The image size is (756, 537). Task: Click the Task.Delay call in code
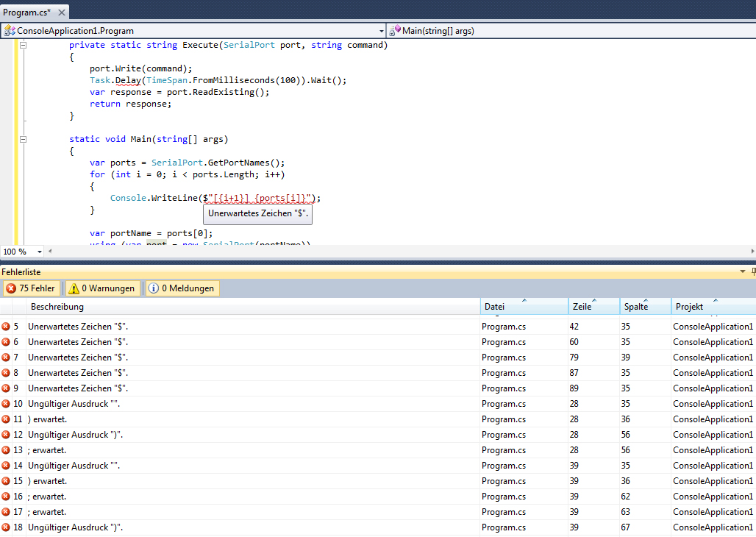218,80
